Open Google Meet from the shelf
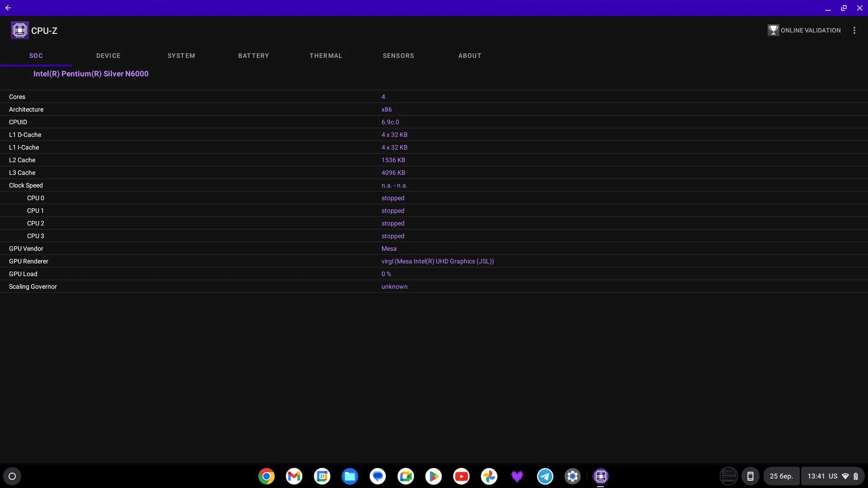Viewport: 868px width, 488px height. [x=406, y=476]
